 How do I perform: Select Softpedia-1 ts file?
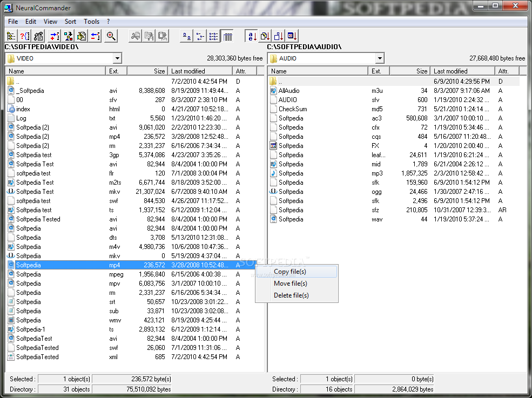pos(31,329)
